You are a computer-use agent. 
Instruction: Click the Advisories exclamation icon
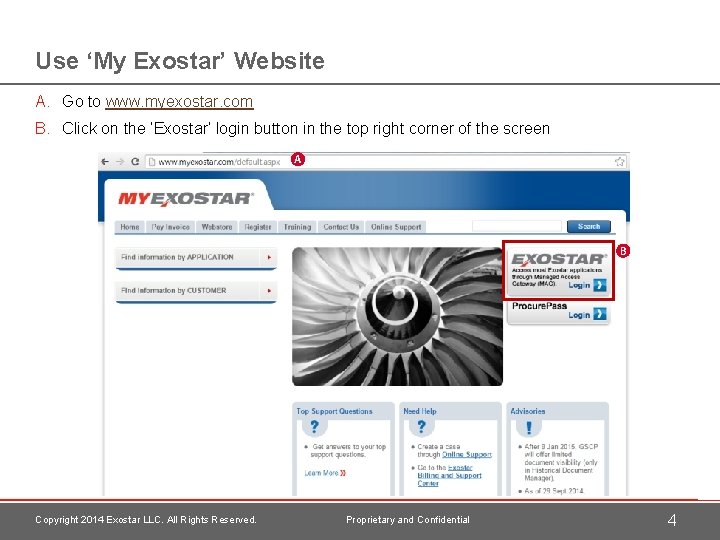coord(529,428)
